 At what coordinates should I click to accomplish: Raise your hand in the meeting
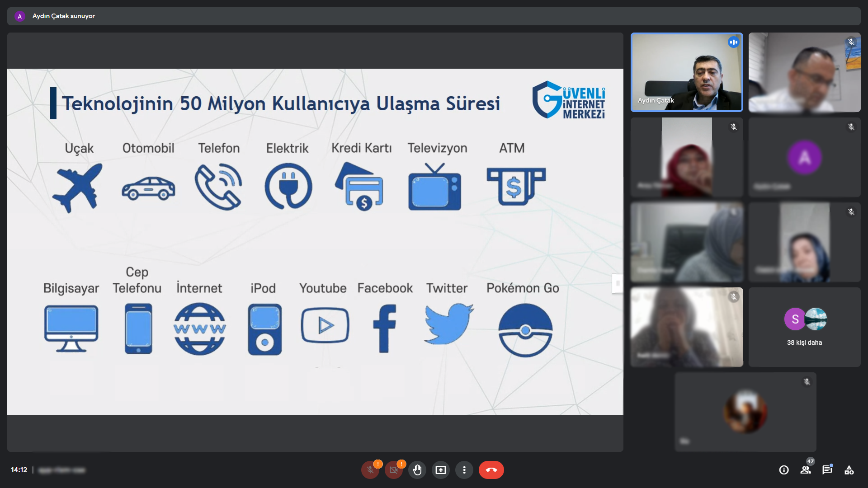click(x=417, y=470)
